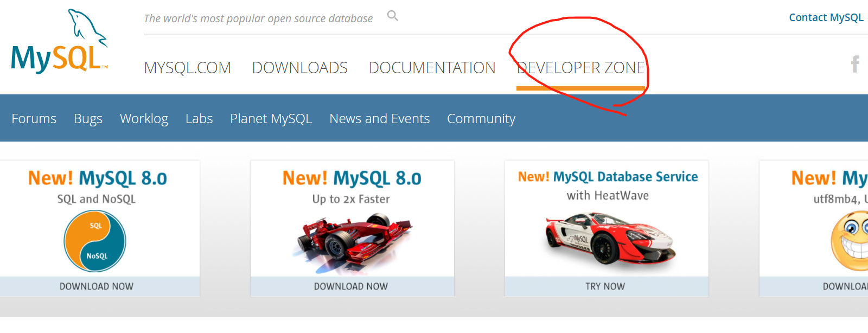The image size is (868, 333).
Task: Open the Labs menu item
Action: tap(199, 119)
